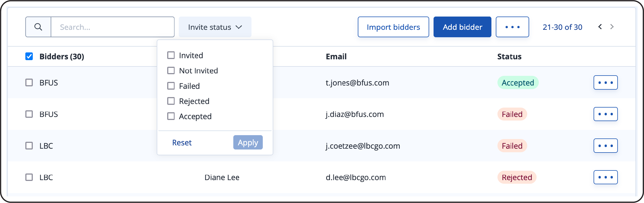Open row actions for t.jones@bfus.com
644x203 pixels.
(605, 82)
